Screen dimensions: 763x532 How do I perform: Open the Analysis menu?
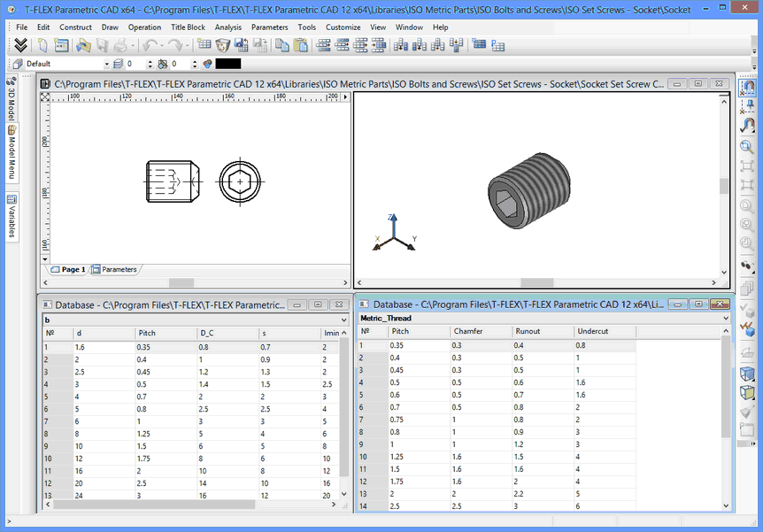pyautogui.click(x=228, y=27)
